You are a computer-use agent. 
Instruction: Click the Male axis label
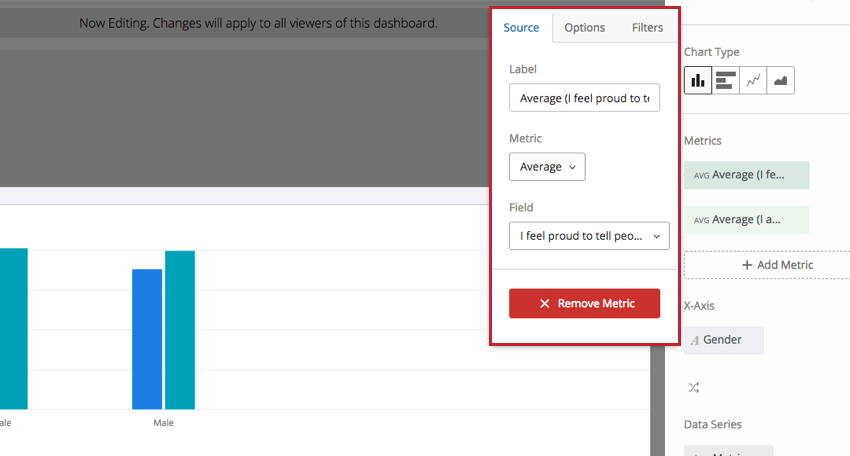(x=163, y=422)
